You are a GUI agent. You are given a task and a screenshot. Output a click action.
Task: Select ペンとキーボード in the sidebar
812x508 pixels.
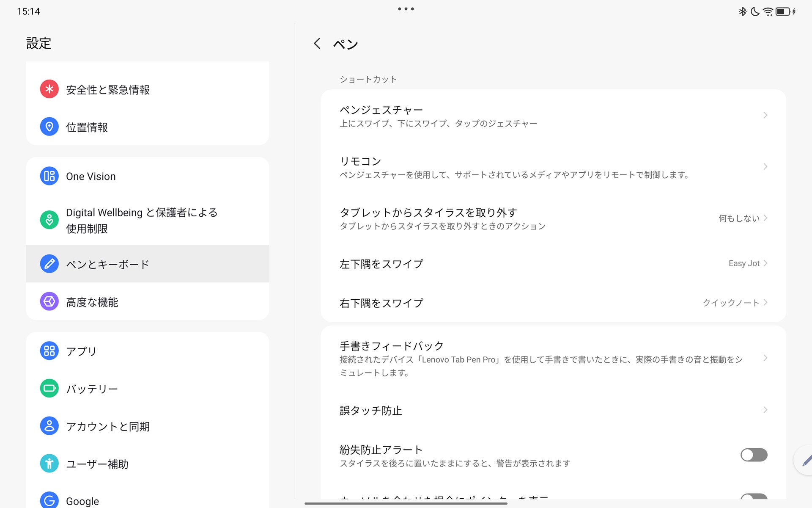coord(107,263)
